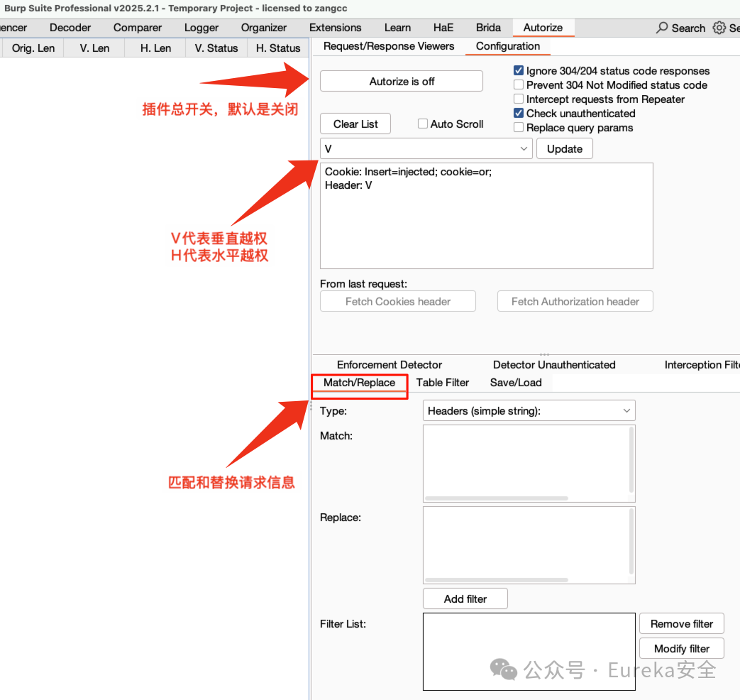Image resolution: width=740 pixels, height=700 pixels.
Task: Open Request/Response Viewers tab
Action: (389, 46)
